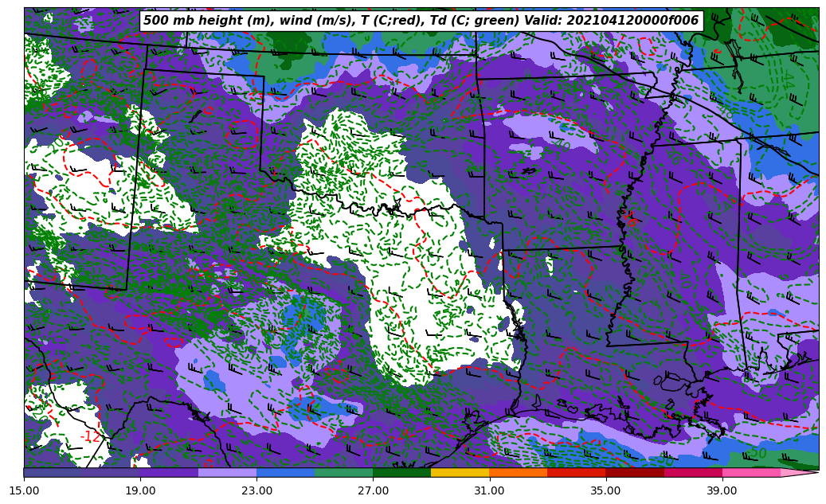Click the red -12 temperature contour label
The image size is (826, 504).
(89, 436)
